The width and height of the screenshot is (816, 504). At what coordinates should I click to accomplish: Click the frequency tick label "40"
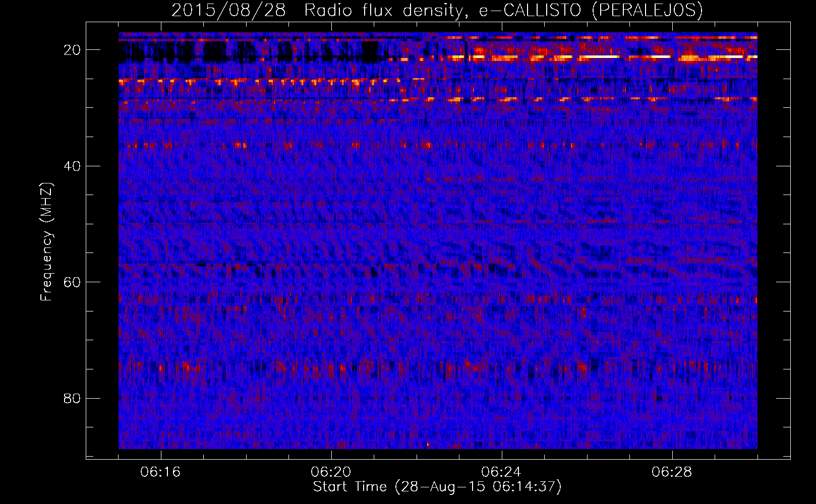click(x=72, y=166)
